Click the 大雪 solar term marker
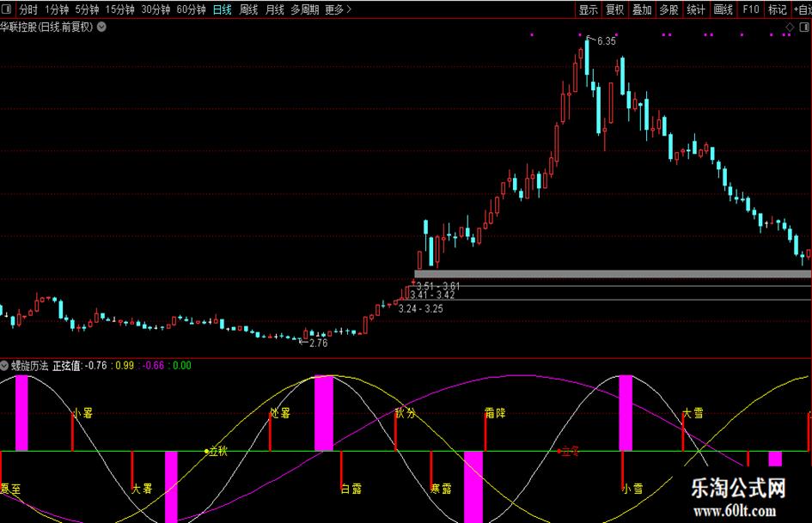This screenshot has height=523, width=812. (693, 413)
